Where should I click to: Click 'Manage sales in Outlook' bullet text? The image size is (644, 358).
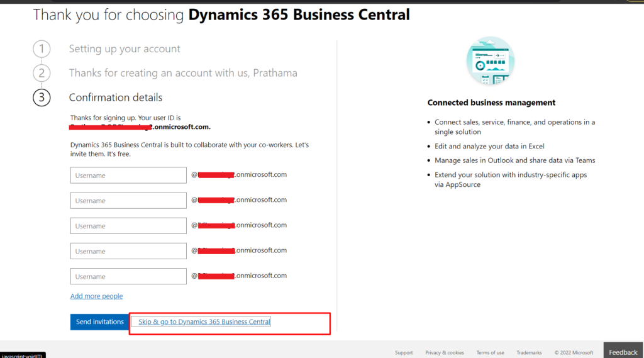[514, 160]
